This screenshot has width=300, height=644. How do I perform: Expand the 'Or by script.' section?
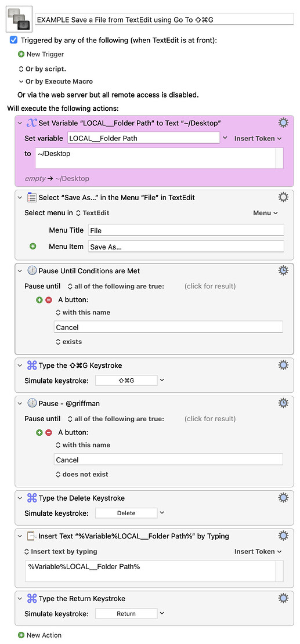tap(21, 69)
